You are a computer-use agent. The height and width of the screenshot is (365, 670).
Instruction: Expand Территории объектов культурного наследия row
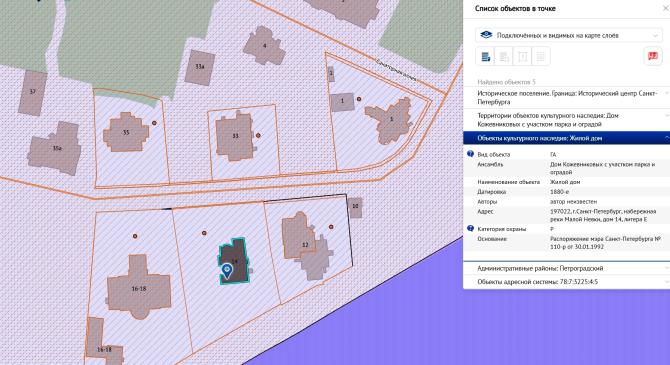pyautogui.click(x=567, y=120)
